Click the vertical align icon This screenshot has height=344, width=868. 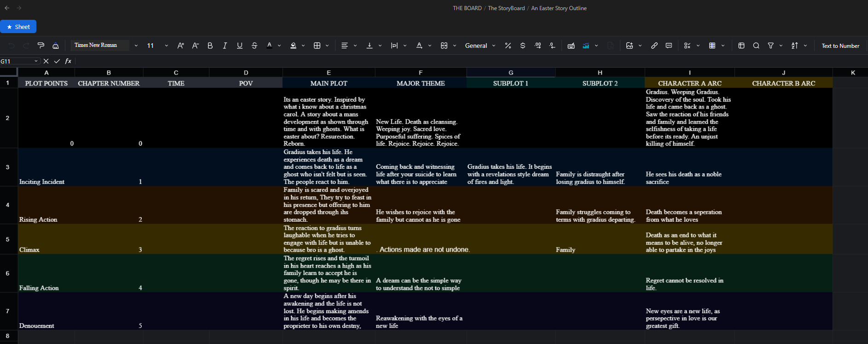click(x=369, y=46)
